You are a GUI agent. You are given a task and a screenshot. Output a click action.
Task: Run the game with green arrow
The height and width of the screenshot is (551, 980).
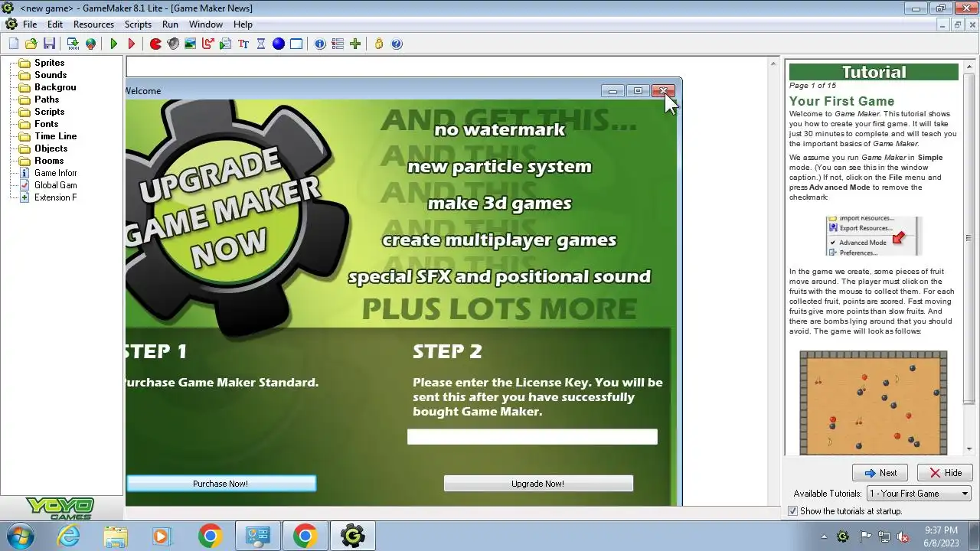point(114,44)
